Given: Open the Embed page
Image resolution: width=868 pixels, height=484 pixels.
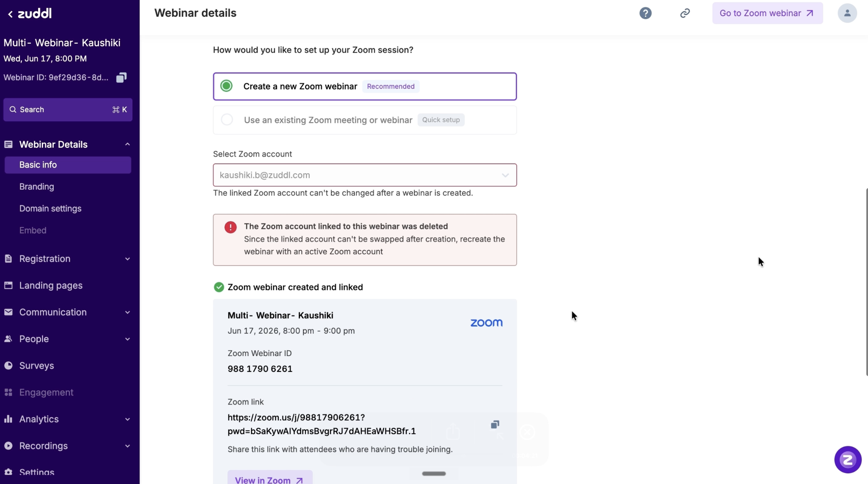Looking at the screenshot, I should pyautogui.click(x=33, y=230).
